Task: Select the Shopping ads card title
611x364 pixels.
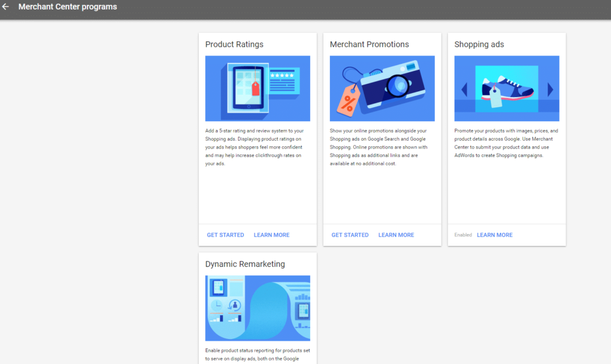Action: tap(479, 44)
